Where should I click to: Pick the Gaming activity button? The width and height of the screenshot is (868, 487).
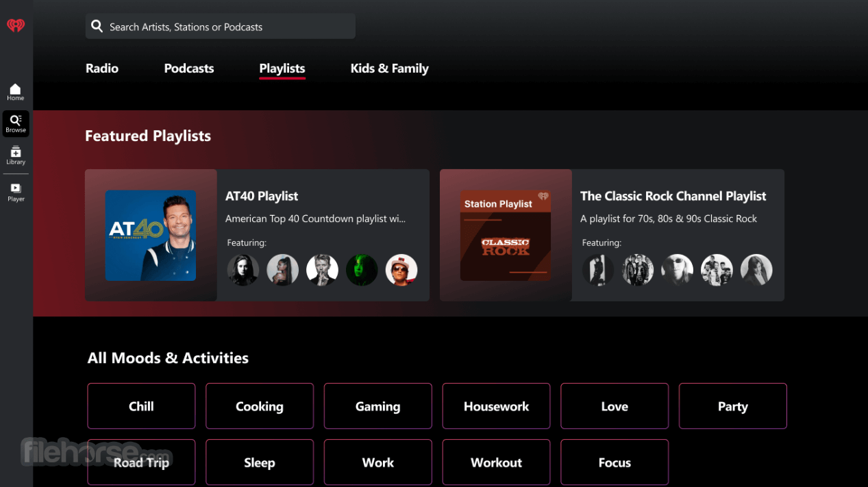(x=378, y=406)
